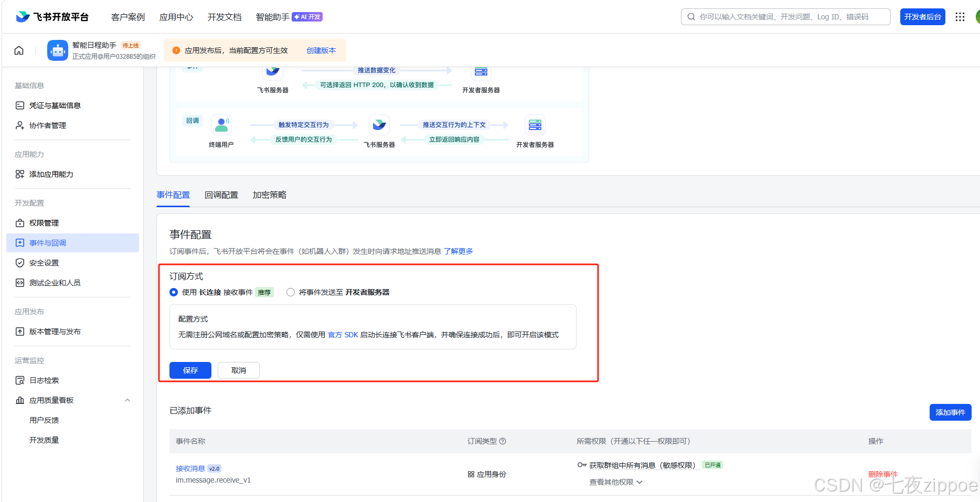Open the apps grid icon in the header
This screenshot has width=980, height=502.
tap(960, 17)
